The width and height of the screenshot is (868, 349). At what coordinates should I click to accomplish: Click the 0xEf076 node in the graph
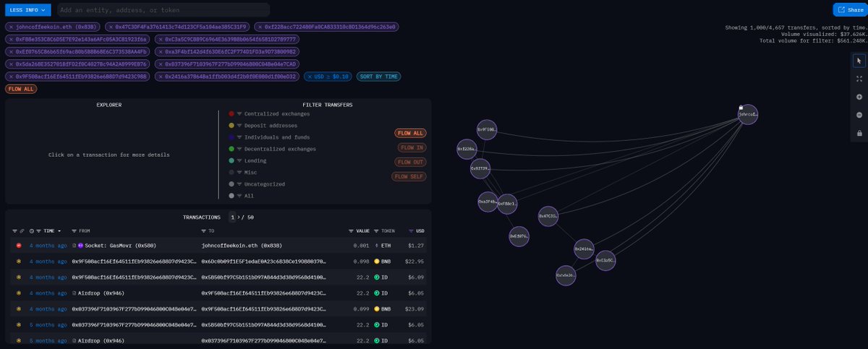pyautogui.click(x=519, y=236)
